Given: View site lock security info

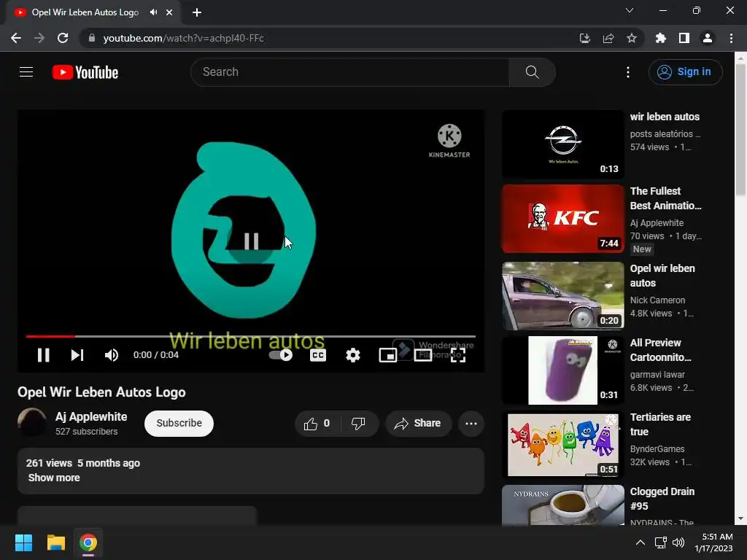Looking at the screenshot, I should coord(92,38).
